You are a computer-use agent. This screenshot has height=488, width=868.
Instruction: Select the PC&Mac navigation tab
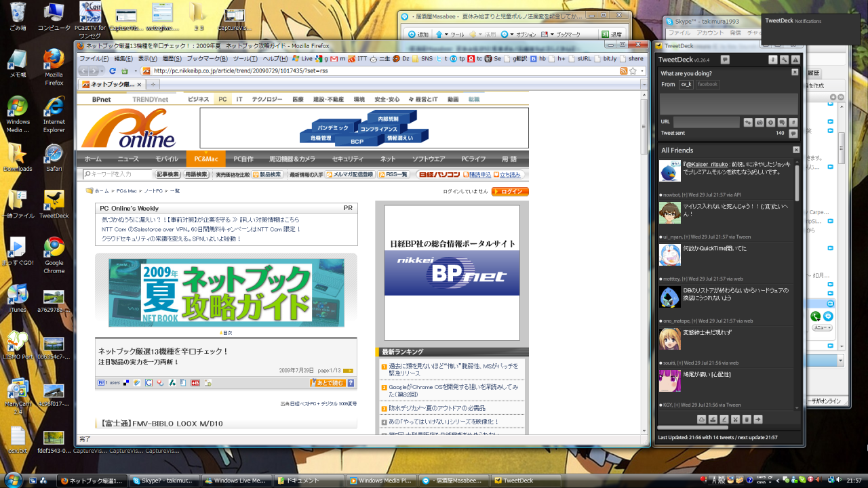point(205,159)
